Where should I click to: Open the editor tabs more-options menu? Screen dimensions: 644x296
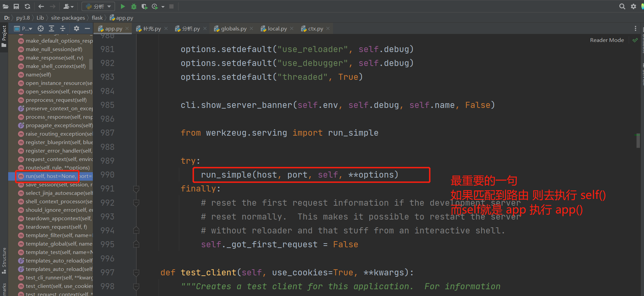pyautogui.click(x=636, y=29)
